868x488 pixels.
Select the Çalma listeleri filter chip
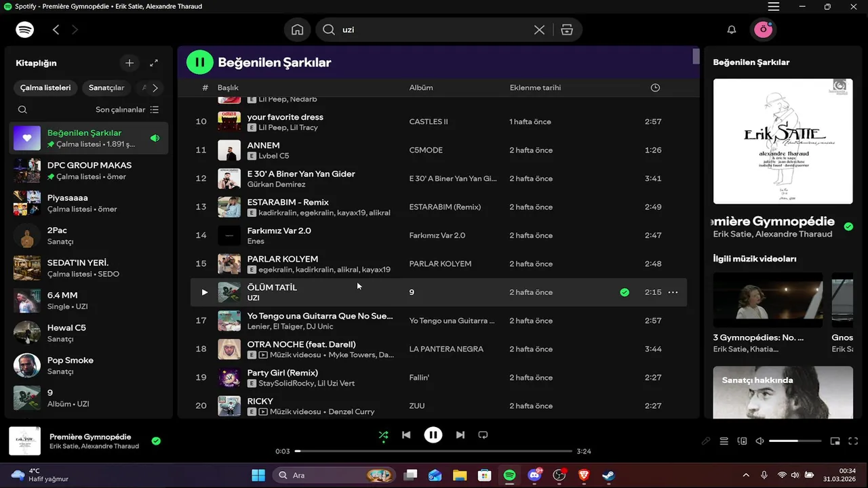pyautogui.click(x=45, y=88)
